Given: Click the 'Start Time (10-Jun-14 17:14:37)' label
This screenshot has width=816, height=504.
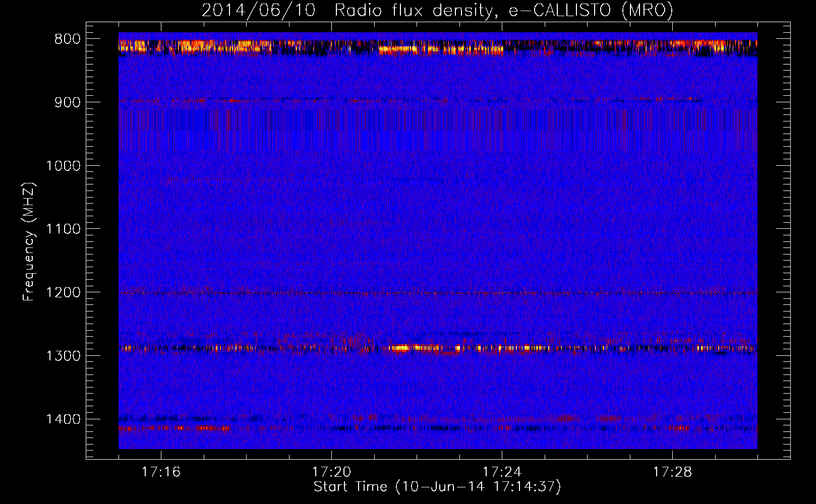Looking at the screenshot, I should pos(437,487).
